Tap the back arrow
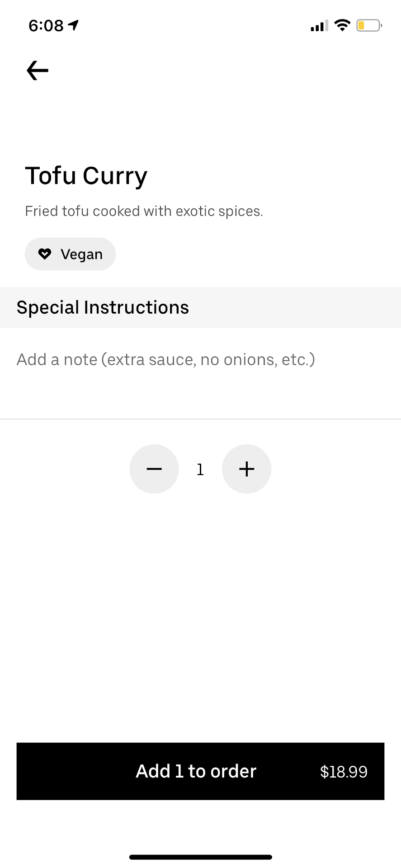This screenshot has width=401, height=868. 38,71
